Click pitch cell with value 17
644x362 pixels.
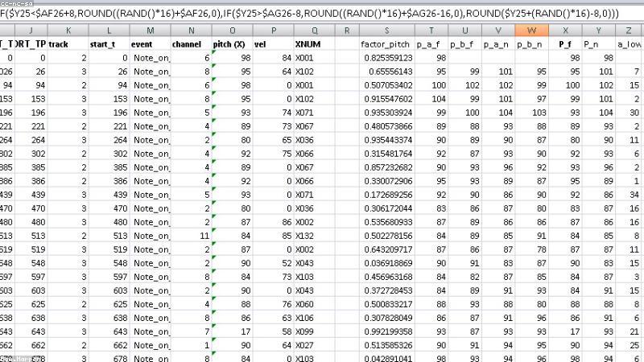coord(233,331)
